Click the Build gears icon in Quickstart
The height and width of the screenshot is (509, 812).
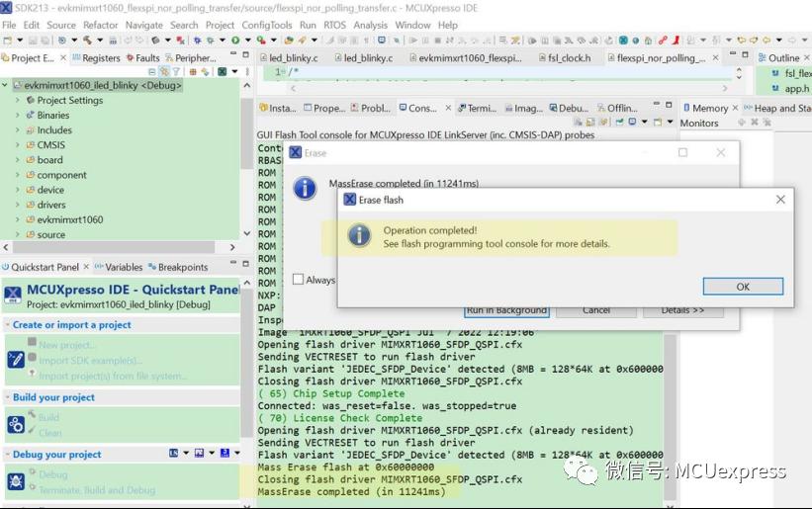pos(16,424)
